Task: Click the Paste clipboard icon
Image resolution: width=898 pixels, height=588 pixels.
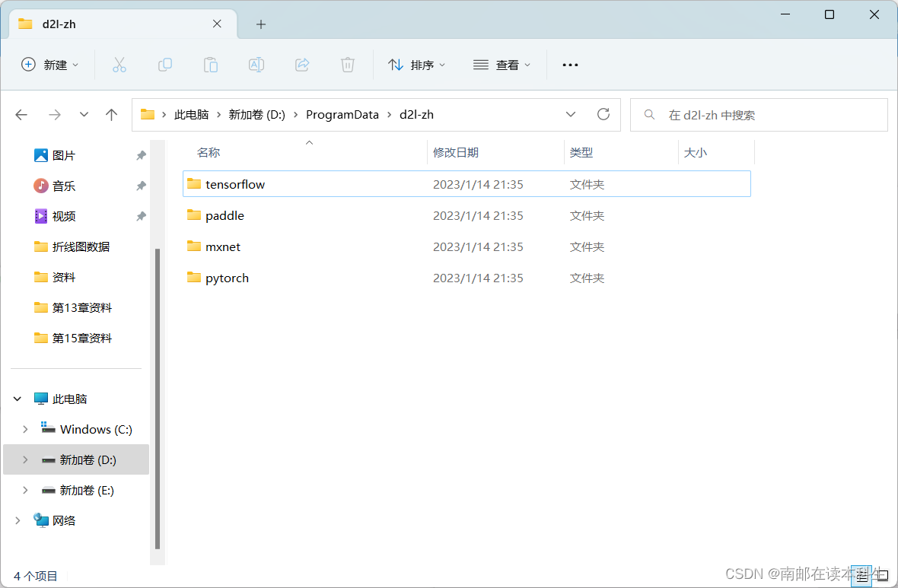Action: coord(211,65)
